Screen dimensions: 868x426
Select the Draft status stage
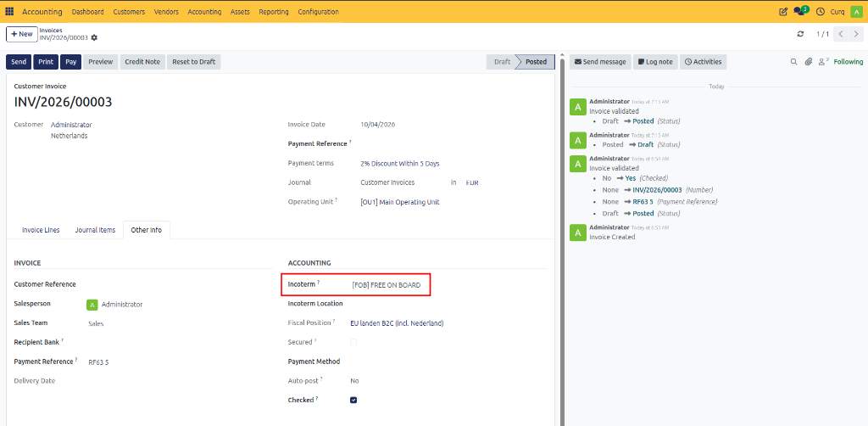502,62
